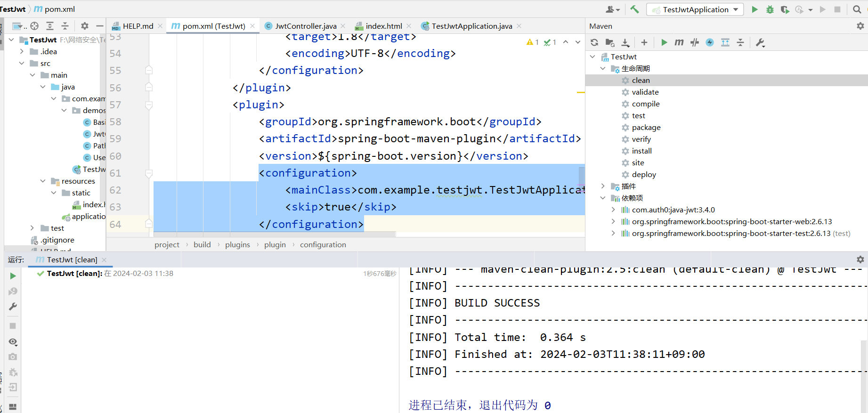Switch to TestJwtApplication.java tab
Viewport: 868px width, 413px height.
[471, 26]
